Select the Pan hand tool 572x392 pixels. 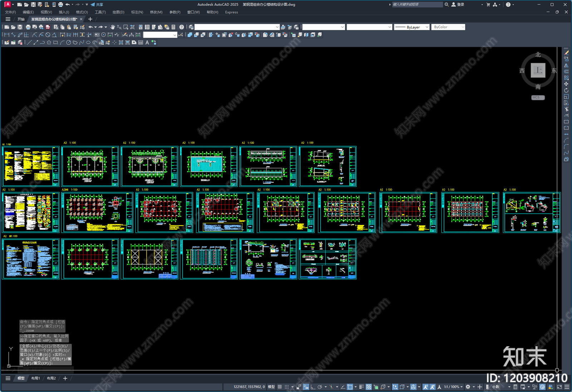click(x=113, y=27)
